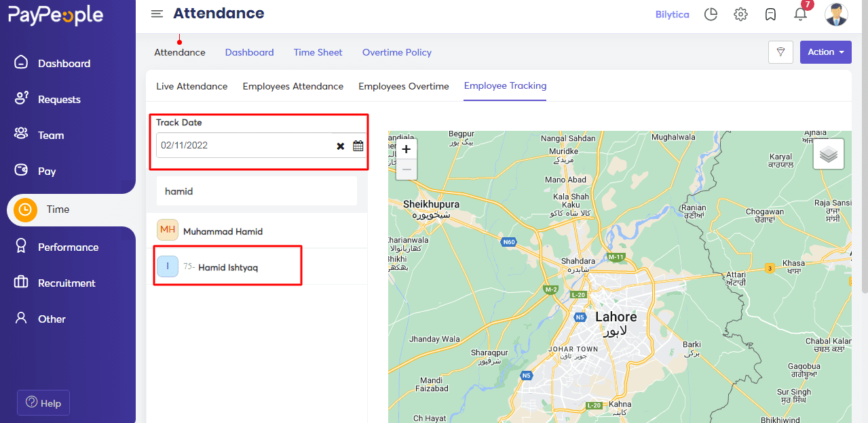This screenshot has height=423, width=868.
Task: Click the Help button
Action: pyautogui.click(x=43, y=403)
